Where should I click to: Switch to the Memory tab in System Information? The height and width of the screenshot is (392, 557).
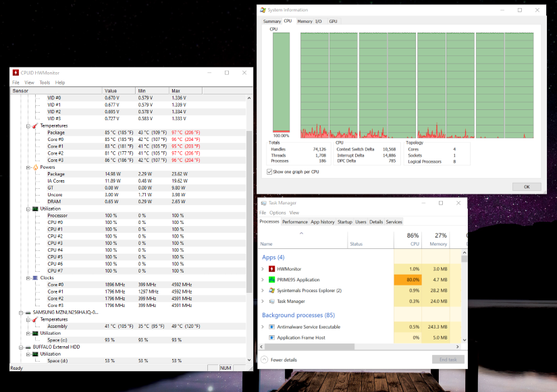[x=304, y=22]
